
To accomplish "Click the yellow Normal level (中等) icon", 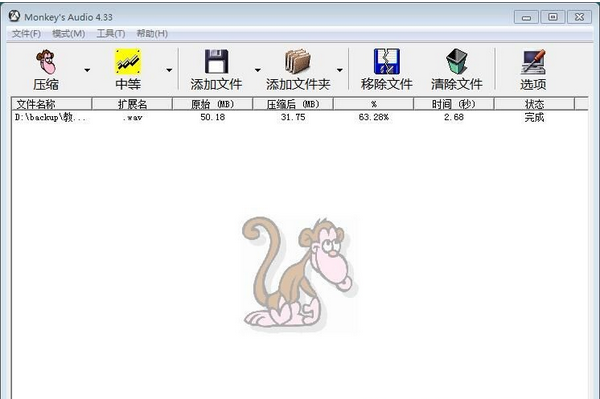I will coord(128,62).
